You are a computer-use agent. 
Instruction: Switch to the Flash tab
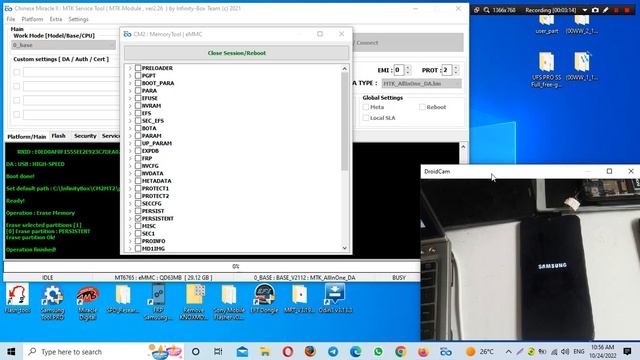pos(58,136)
